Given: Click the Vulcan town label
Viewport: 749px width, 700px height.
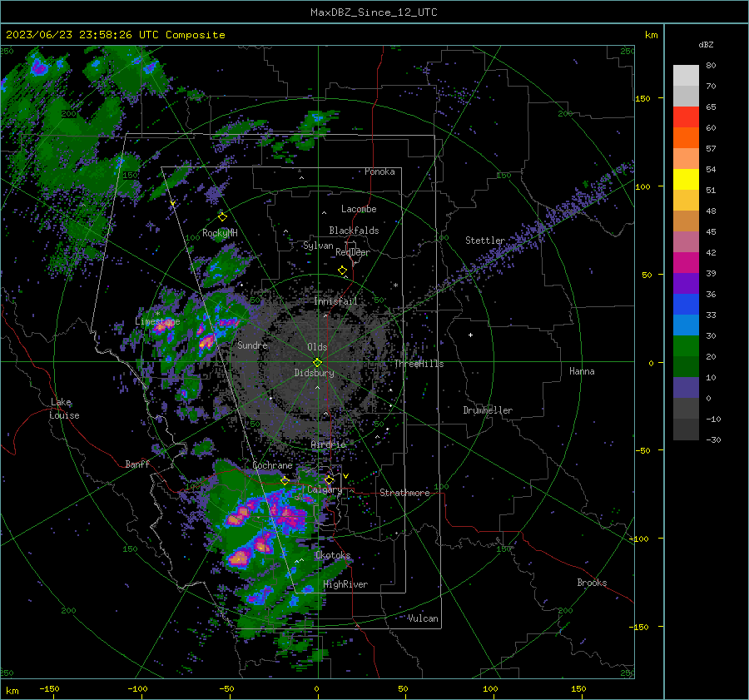Looking at the screenshot, I should tap(423, 618).
